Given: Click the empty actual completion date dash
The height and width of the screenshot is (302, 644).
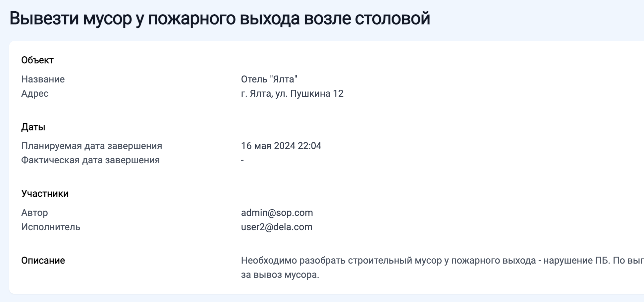Looking at the screenshot, I should (x=242, y=160).
